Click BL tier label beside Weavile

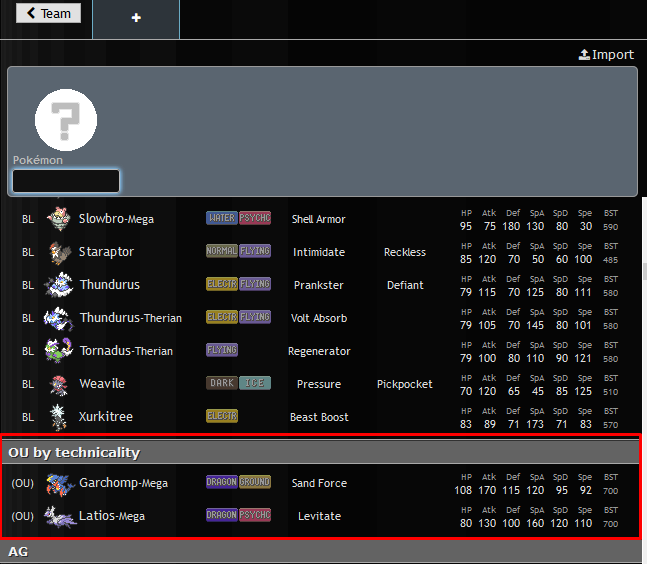click(28, 384)
